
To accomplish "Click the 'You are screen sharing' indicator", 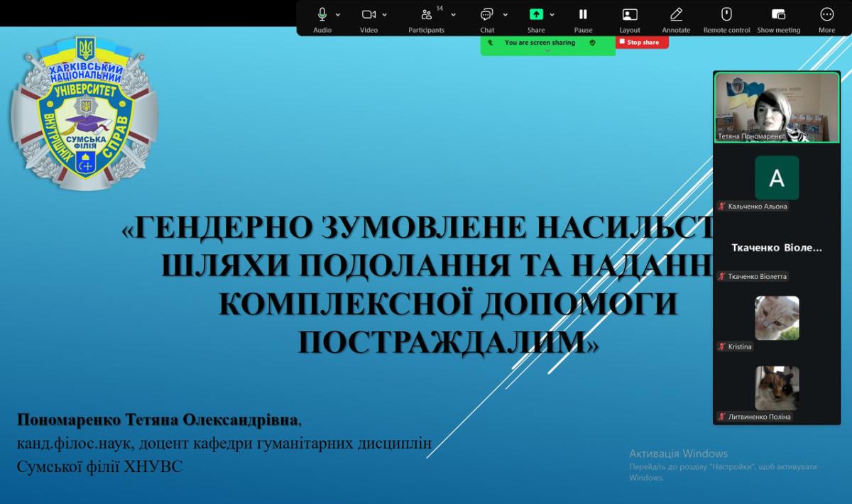I will click(540, 43).
